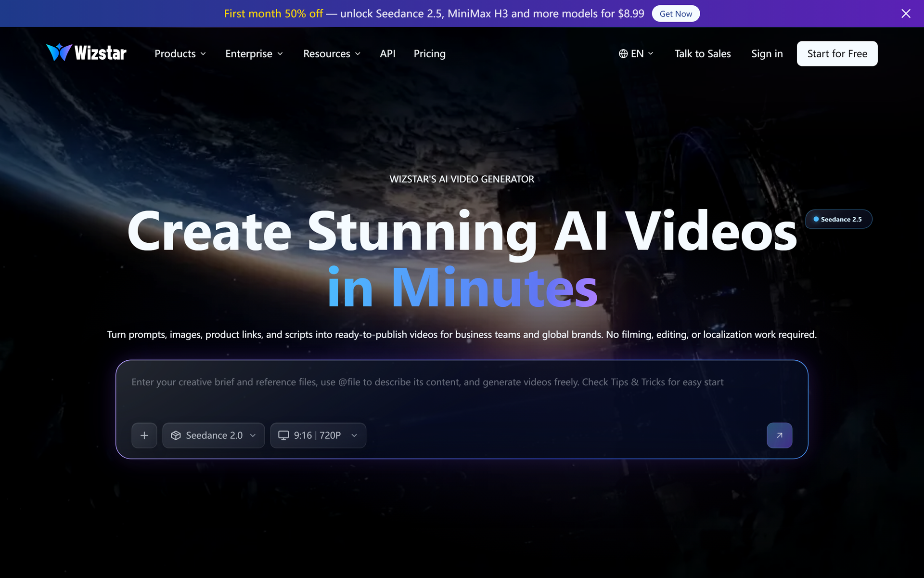The width and height of the screenshot is (924, 578).
Task: Expand the EN language selector
Action: pyautogui.click(x=636, y=53)
